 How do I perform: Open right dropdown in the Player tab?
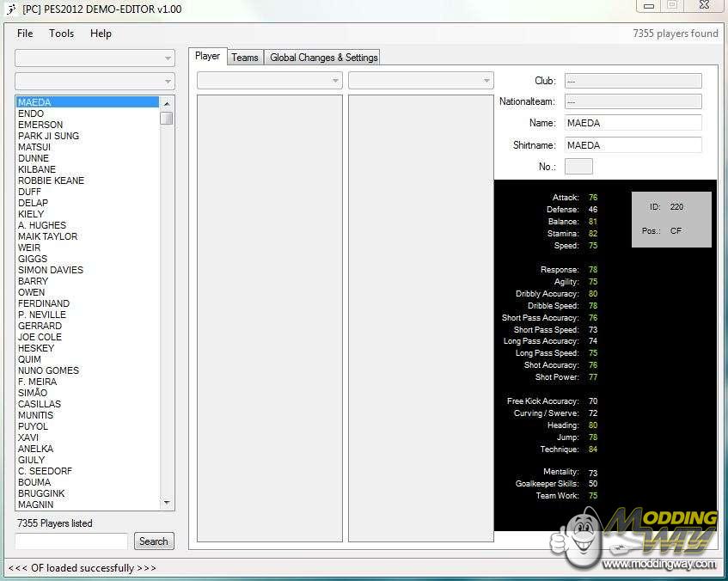[420, 81]
